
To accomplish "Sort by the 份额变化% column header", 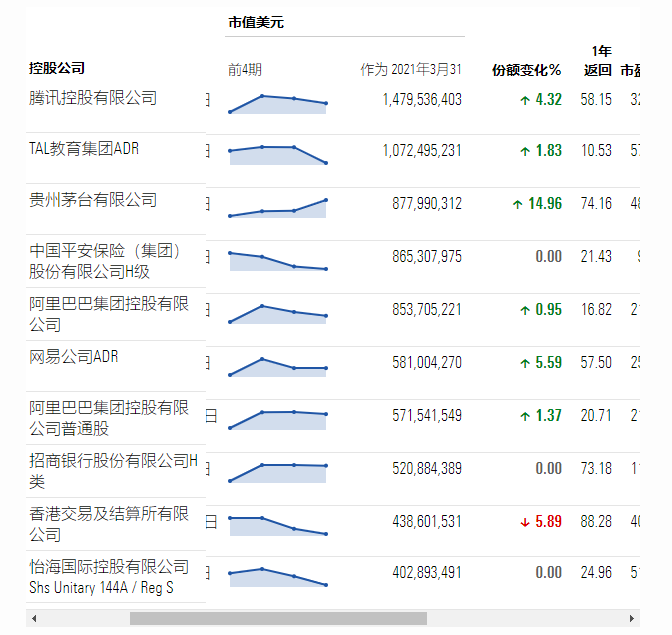I will coord(526,71).
